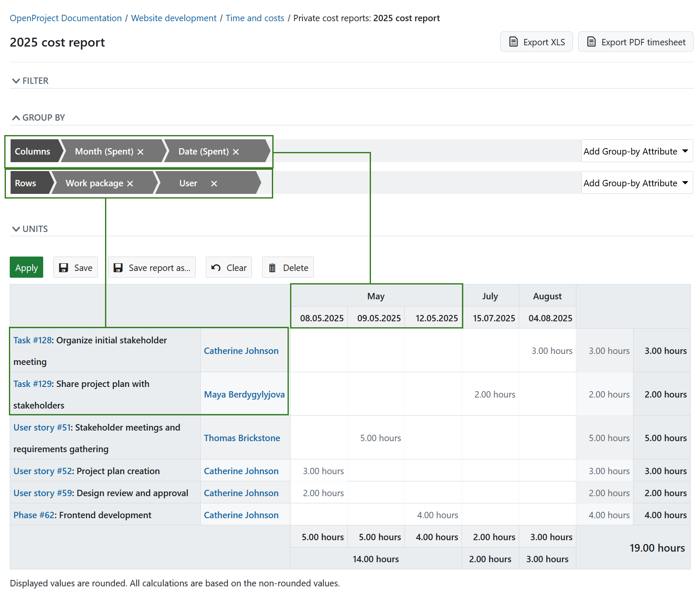Save the current cost report
This screenshot has height=591, width=700.
75,267
